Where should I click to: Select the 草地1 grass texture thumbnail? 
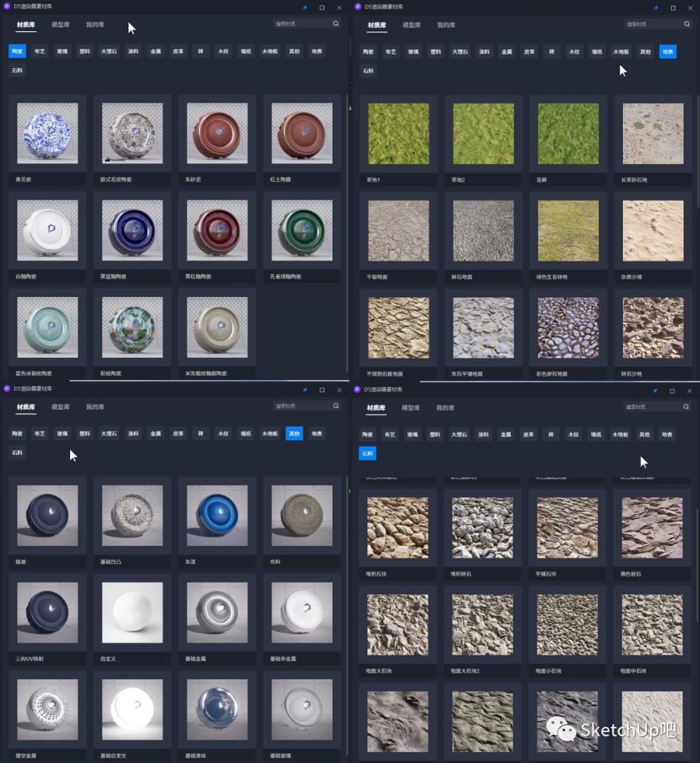(399, 134)
